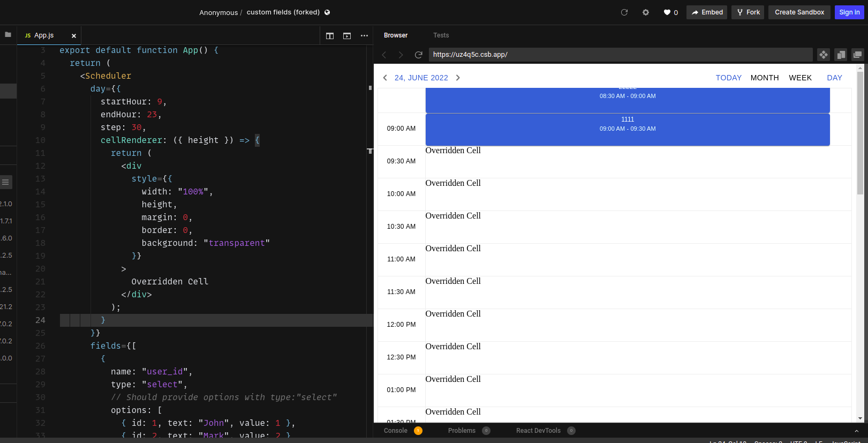868x443 pixels.
Task: Click the Embed button
Action: (x=707, y=12)
